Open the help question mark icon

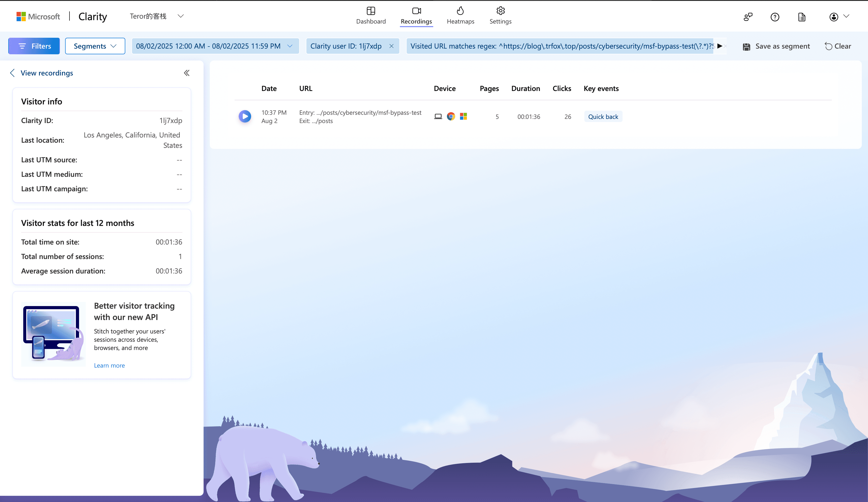point(775,17)
